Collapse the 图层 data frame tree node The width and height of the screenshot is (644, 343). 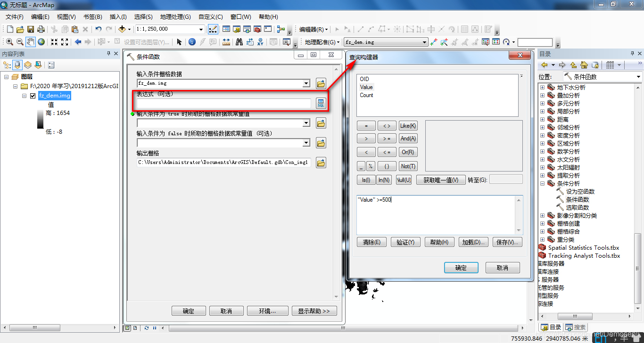tap(6, 77)
